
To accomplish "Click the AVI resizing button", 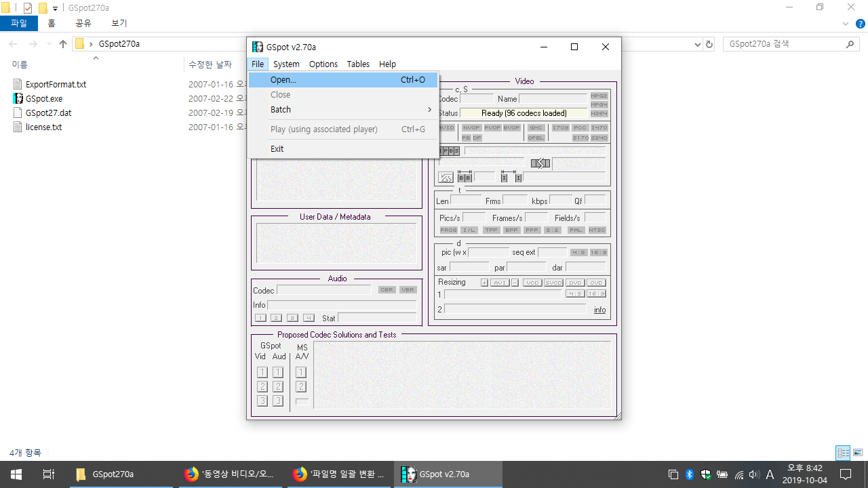I will point(500,283).
